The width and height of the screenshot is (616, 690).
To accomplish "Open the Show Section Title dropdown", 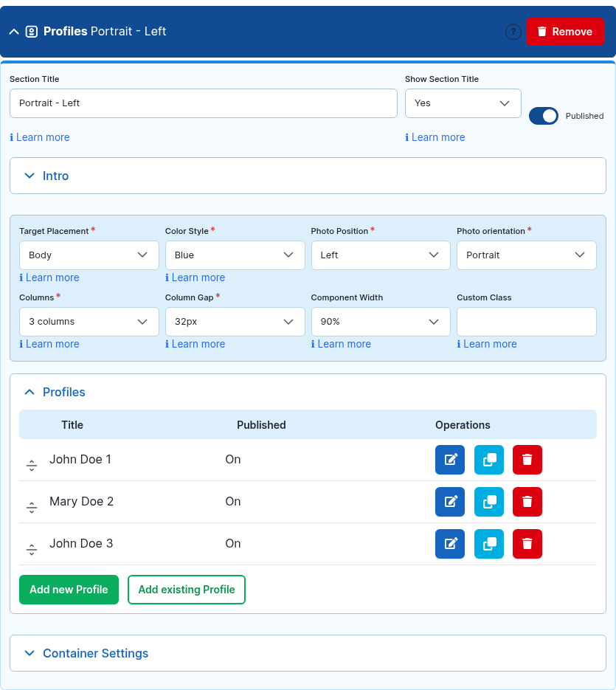I will click(x=463, y=103).
